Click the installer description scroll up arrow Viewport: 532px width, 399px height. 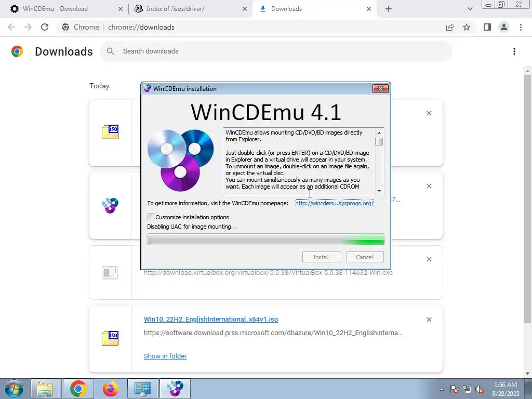tap(379, 132)
